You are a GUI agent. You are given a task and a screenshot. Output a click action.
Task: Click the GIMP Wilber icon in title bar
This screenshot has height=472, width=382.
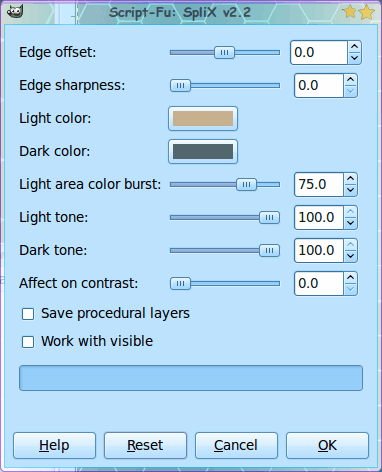coord(15,11)
